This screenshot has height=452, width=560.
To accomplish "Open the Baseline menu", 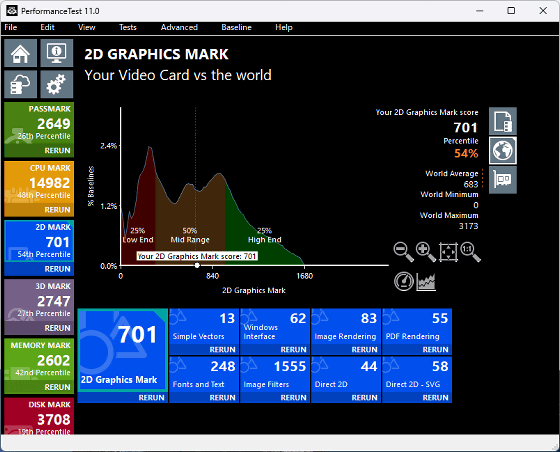I will [x=236, y=27].
